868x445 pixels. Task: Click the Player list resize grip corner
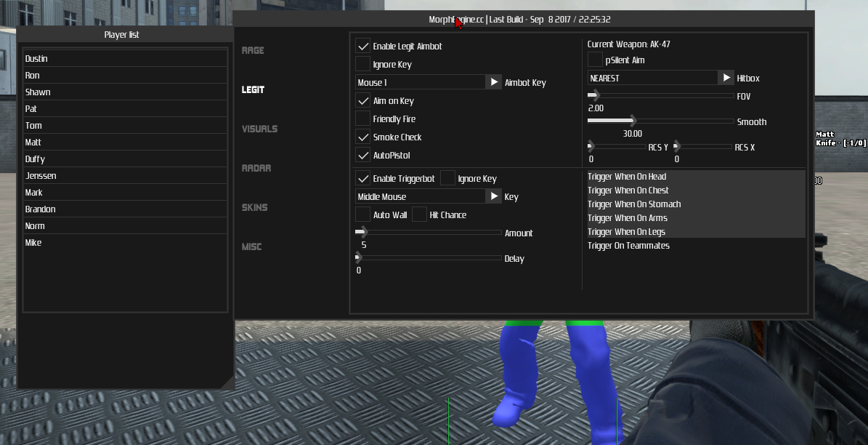click(x=229, y=383)
